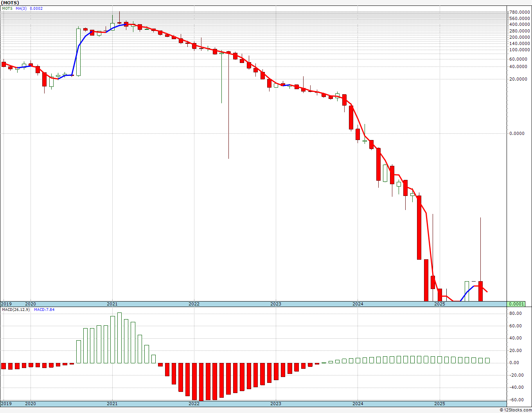Click 2020 on the MACD panel timeline

point(31,404)
